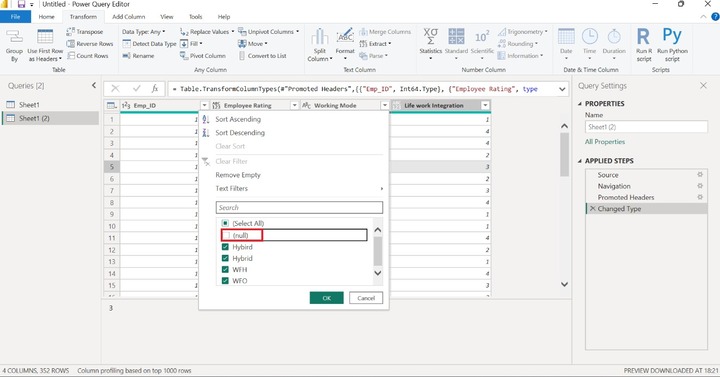Screen dimensions: 720x377
Task: Open the All Properties link
Action: coord(605,141)
